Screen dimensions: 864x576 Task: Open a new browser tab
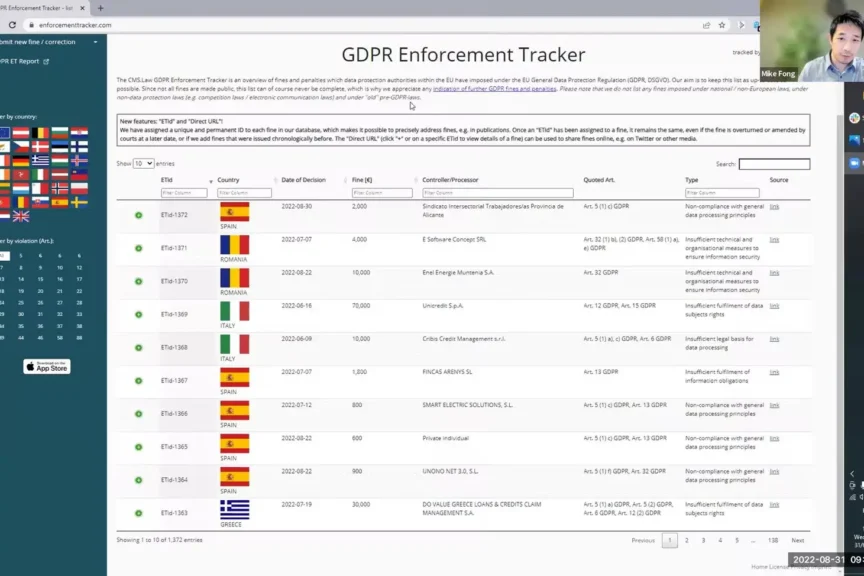[x=100, y=8]
